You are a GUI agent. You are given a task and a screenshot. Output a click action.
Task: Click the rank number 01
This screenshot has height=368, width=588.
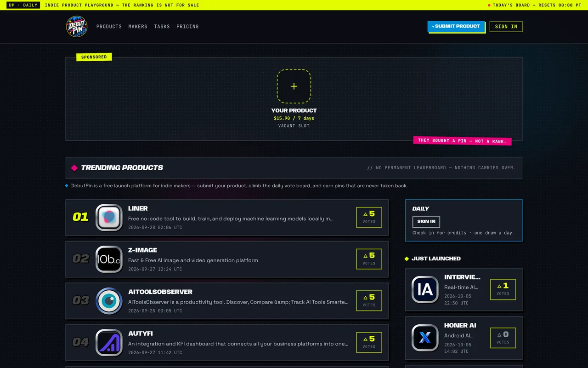click(x=80, y=217)
